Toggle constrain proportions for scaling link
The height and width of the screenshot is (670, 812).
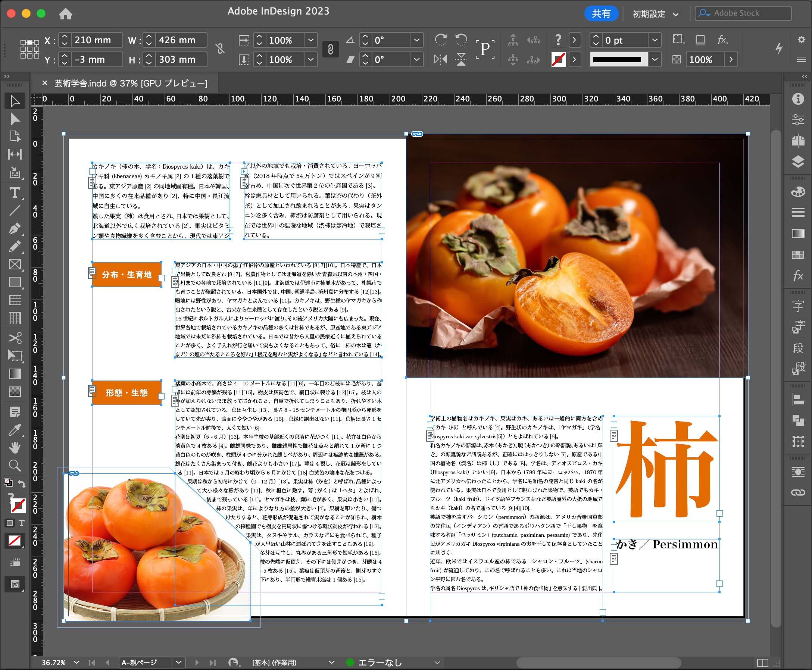coord(331,49)
